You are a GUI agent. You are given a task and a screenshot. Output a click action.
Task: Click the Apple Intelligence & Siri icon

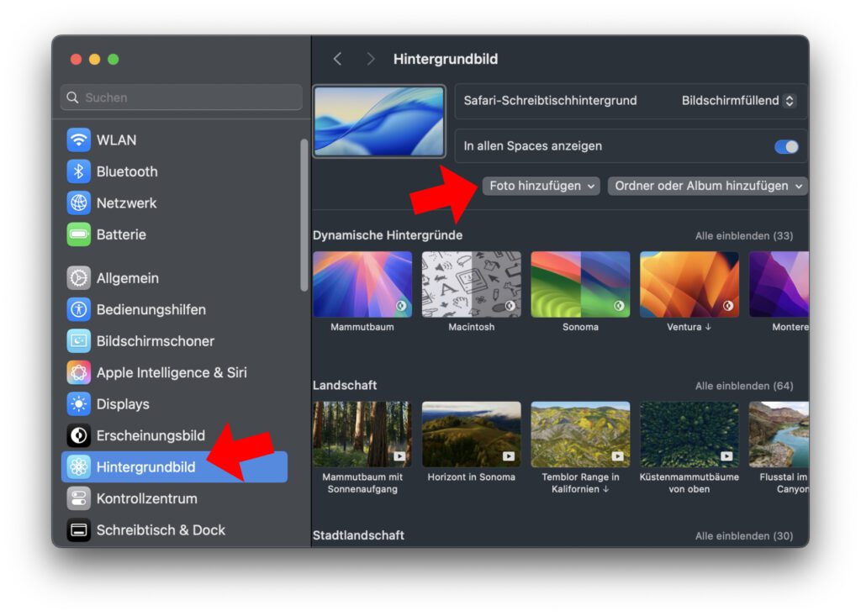pos(79,372)
